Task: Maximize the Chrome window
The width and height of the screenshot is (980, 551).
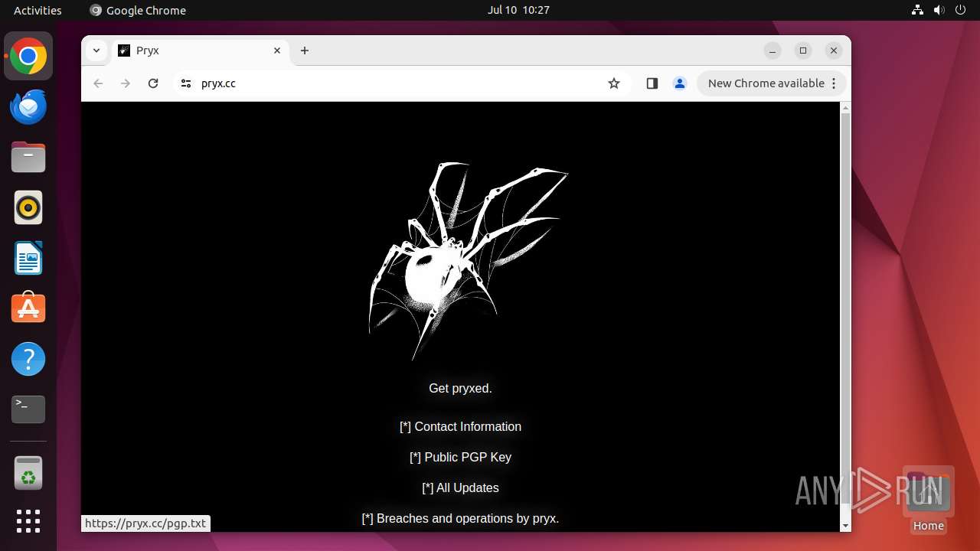Action: point(803,51)
